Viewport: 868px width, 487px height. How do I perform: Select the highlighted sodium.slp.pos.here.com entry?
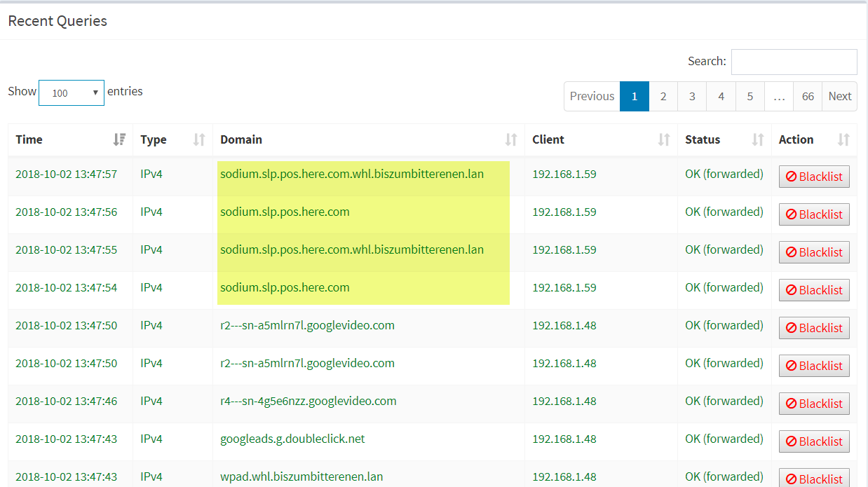[x=285, y=211]
